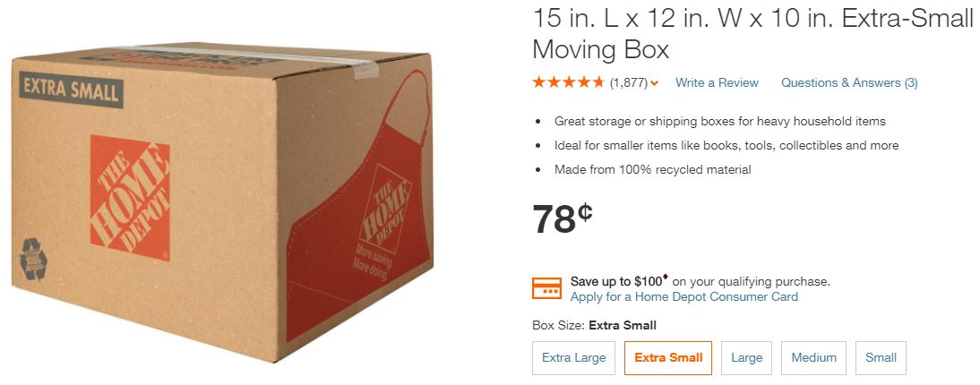
Task: Open Questions & Answers (3)
Action: coord(849,82)
